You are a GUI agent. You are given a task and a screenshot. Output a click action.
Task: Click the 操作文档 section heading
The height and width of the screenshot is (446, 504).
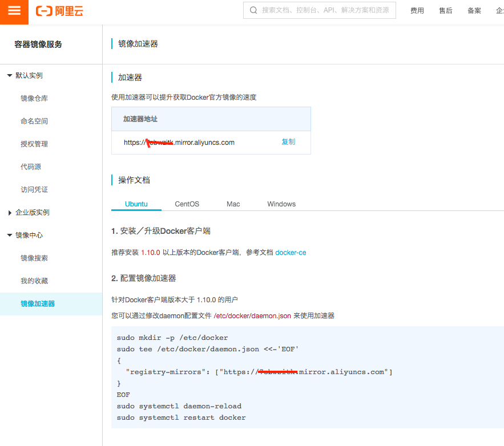(x=134, y=180)
